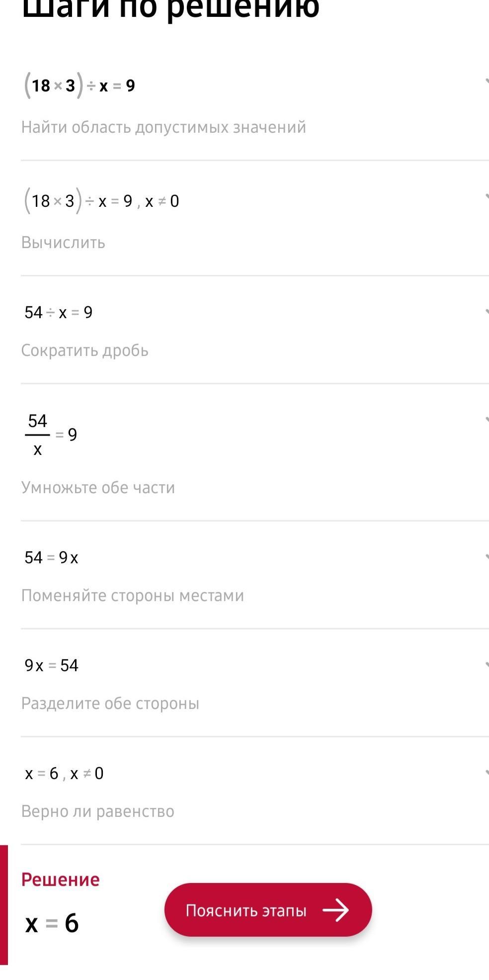Tap the final answer x = 6
This screenshot has width=489, height=980.
click(52, 923)
